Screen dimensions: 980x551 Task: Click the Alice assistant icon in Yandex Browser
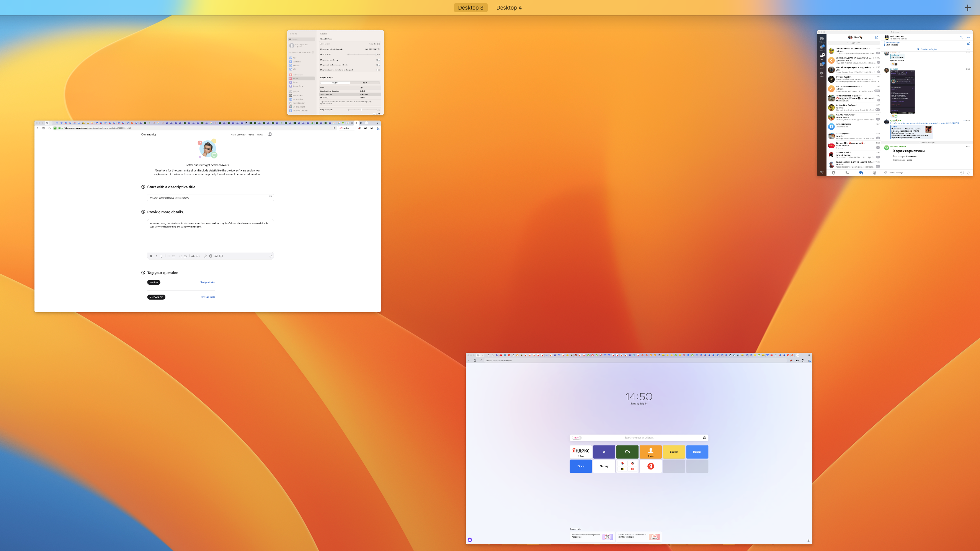click(x=470, y=540)
